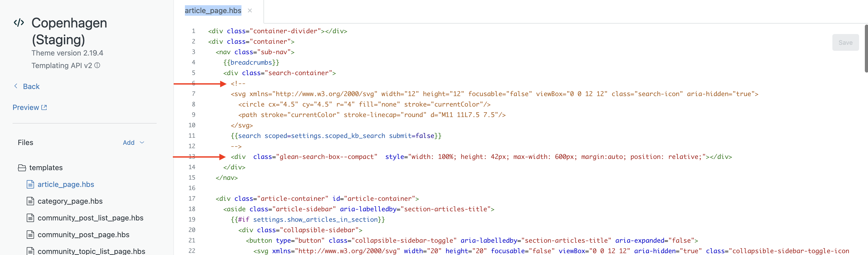Click the document icon beside article_page.hbs

[30, 184]
